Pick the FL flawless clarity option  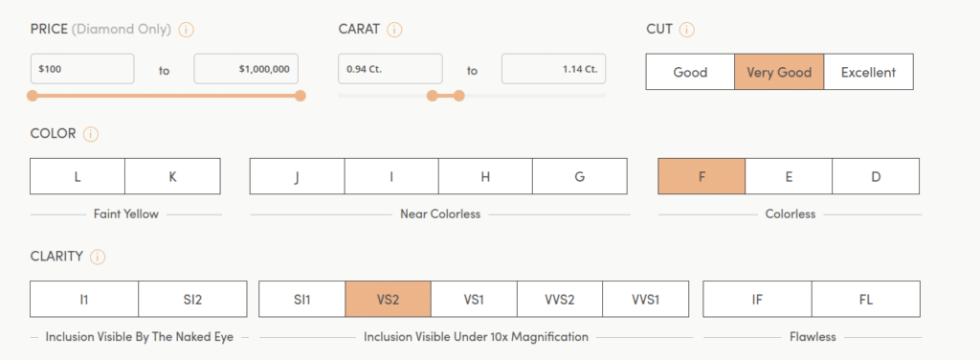point(865,300)
